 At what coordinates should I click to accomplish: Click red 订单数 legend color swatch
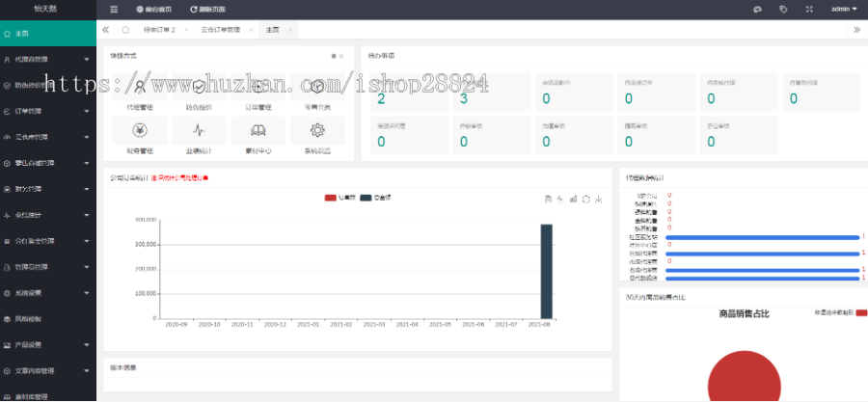coord(331,198)
